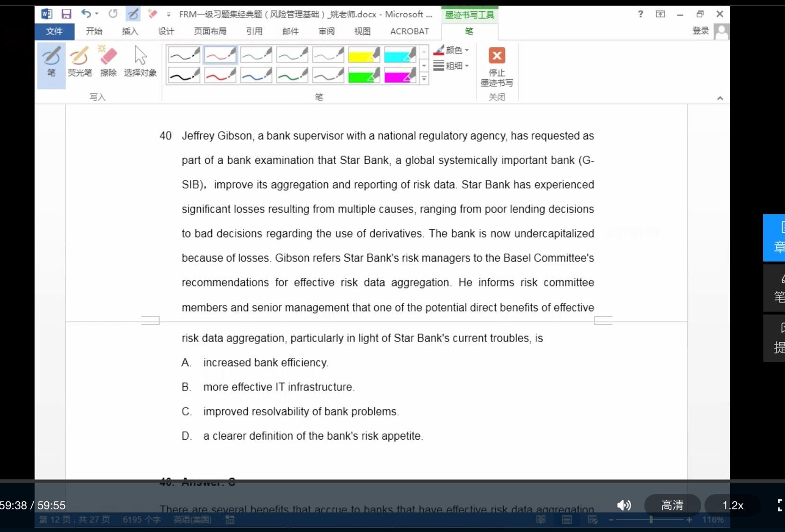Switch to the References (引用) tab
785x532 pixels.
[254, 31]
